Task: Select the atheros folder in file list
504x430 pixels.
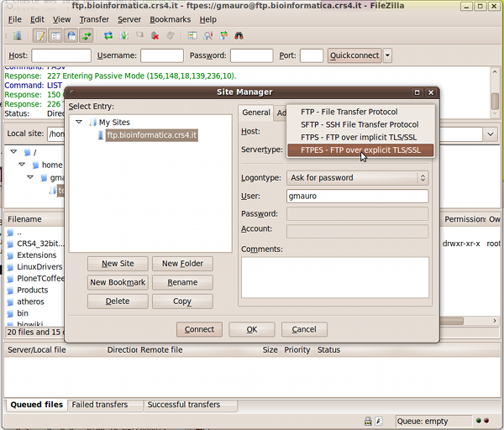Action: tap(30, 302)
